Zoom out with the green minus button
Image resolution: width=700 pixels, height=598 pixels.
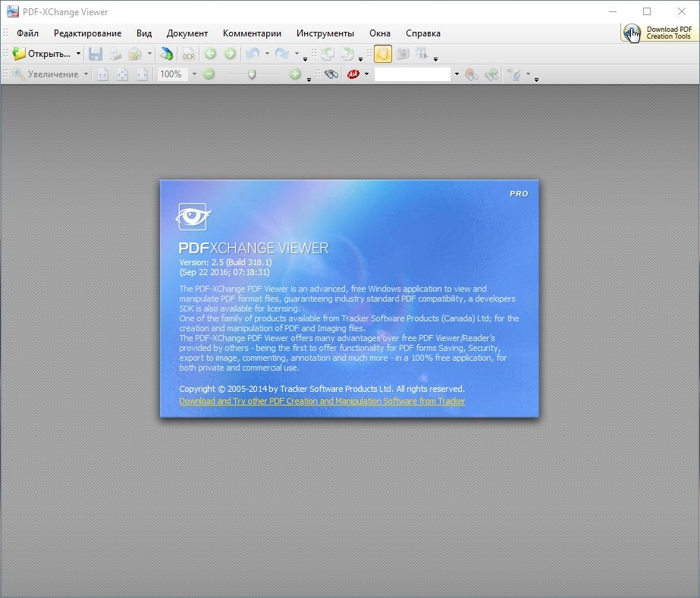(x=209, y=74)
